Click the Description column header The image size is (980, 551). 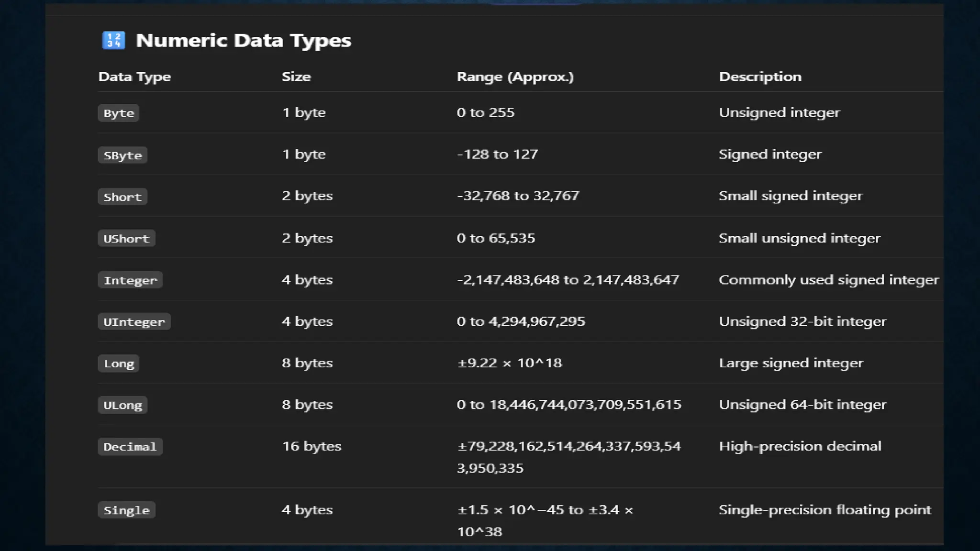pos(760,77)
